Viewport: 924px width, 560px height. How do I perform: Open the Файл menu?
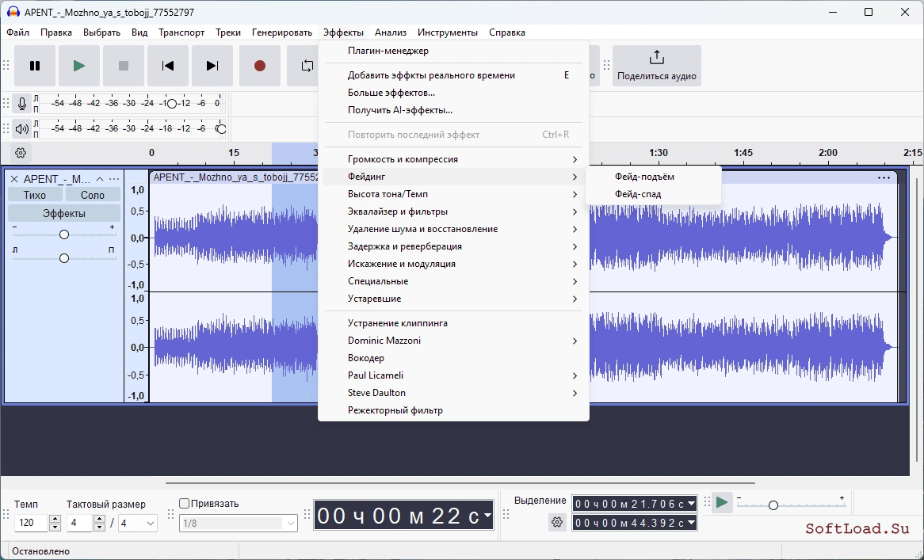(18, 32)
